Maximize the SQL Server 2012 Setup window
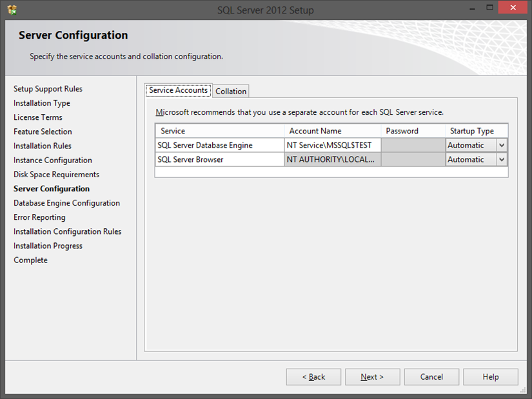 tap(489, 8)
